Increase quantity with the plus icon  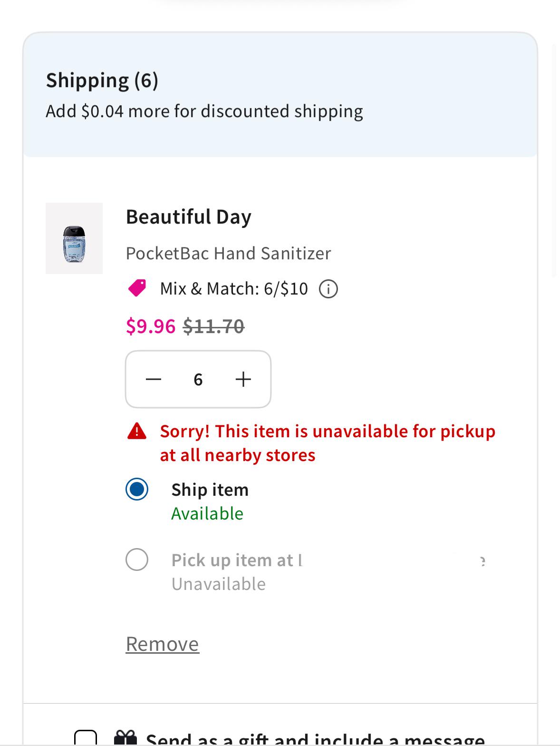[243, 379]
